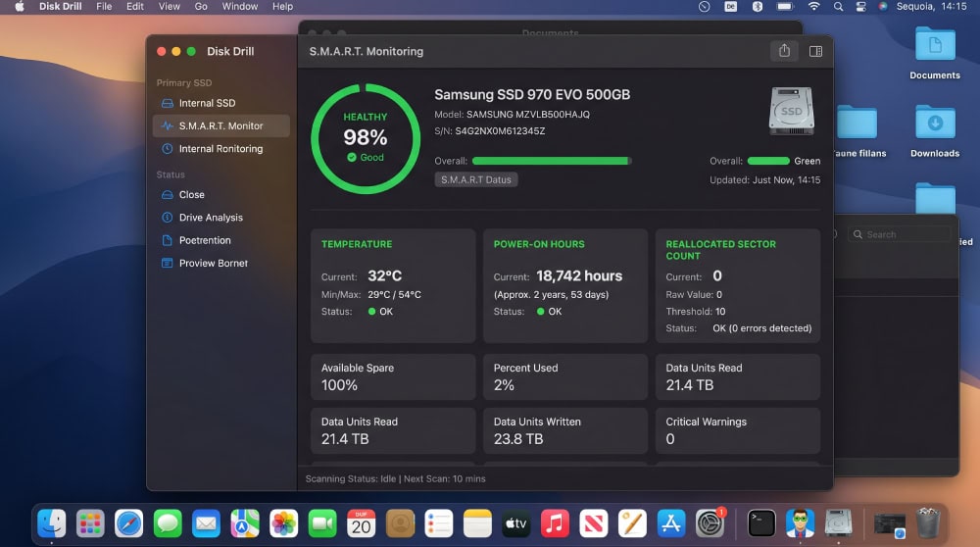The image size is (980, 547).
Task: Open the File menu
Action: click(x=104, y=6)
